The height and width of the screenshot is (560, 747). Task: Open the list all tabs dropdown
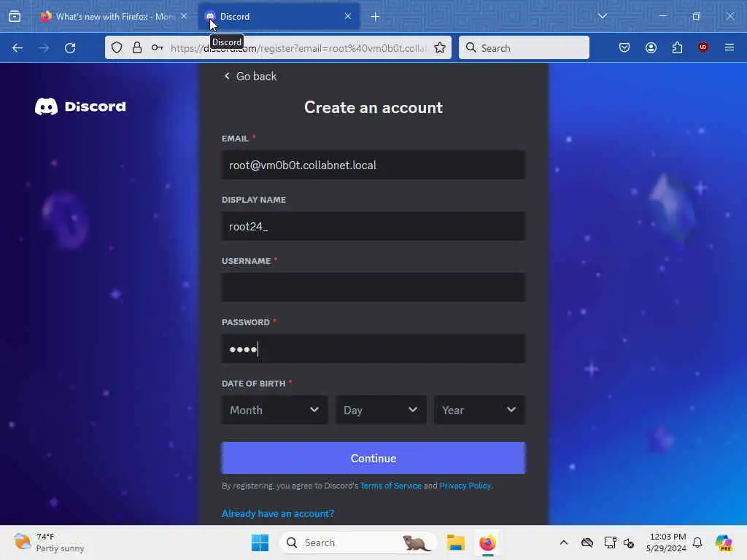(x=602, y=16)
